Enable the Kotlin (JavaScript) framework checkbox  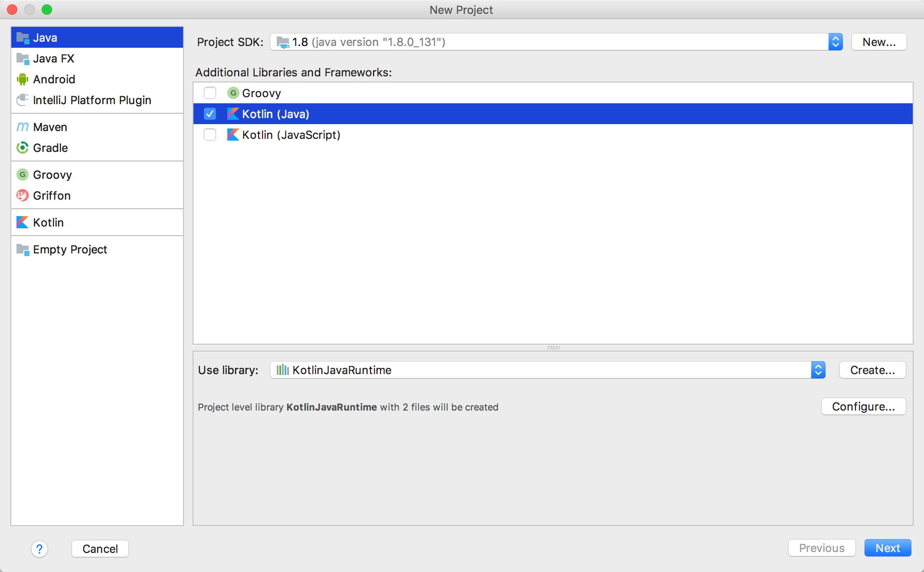point(210,135)
